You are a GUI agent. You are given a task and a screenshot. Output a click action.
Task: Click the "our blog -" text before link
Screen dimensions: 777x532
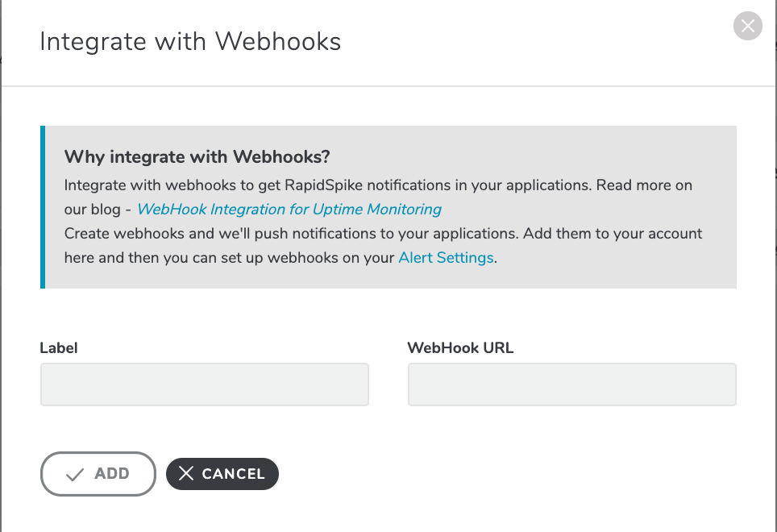pyautogui.click(x=98, y=210)
